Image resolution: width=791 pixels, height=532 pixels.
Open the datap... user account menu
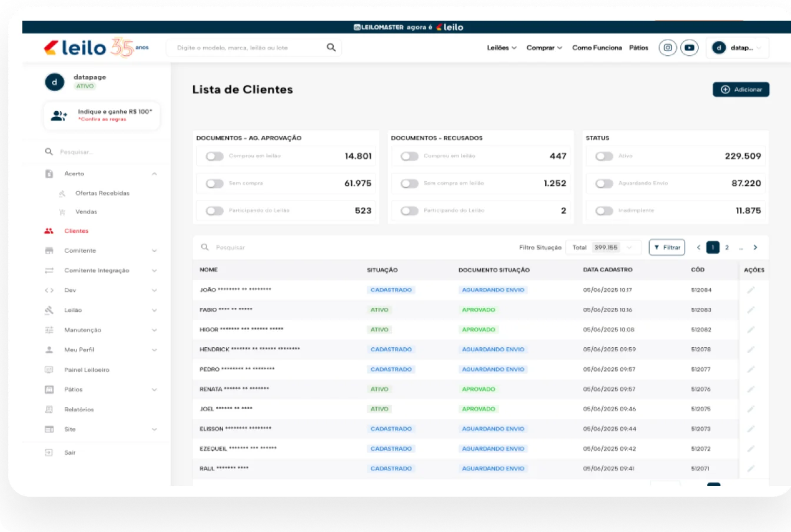pos(737,48)
